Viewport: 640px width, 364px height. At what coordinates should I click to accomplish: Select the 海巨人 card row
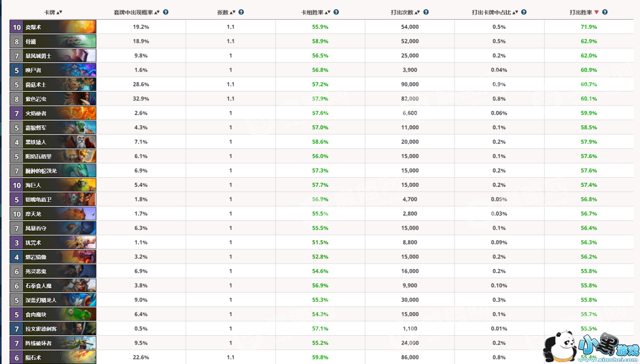[53, 185]
